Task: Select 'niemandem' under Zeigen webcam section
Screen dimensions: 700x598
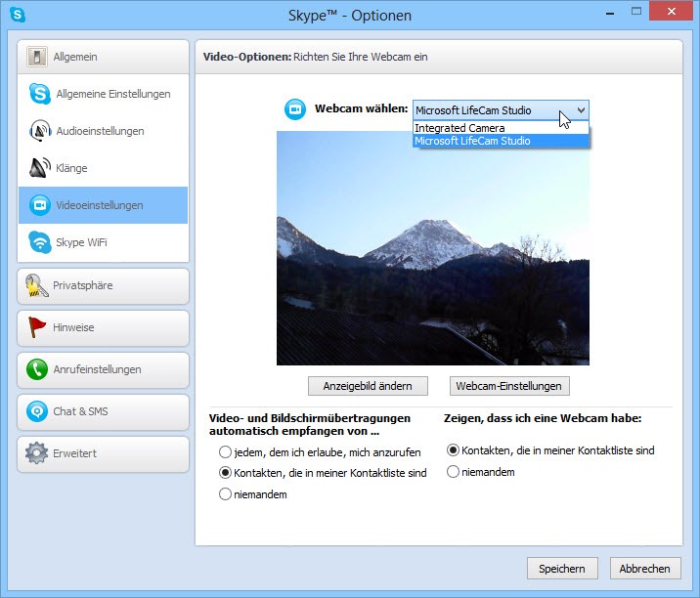Action: (x=453, y=472)
